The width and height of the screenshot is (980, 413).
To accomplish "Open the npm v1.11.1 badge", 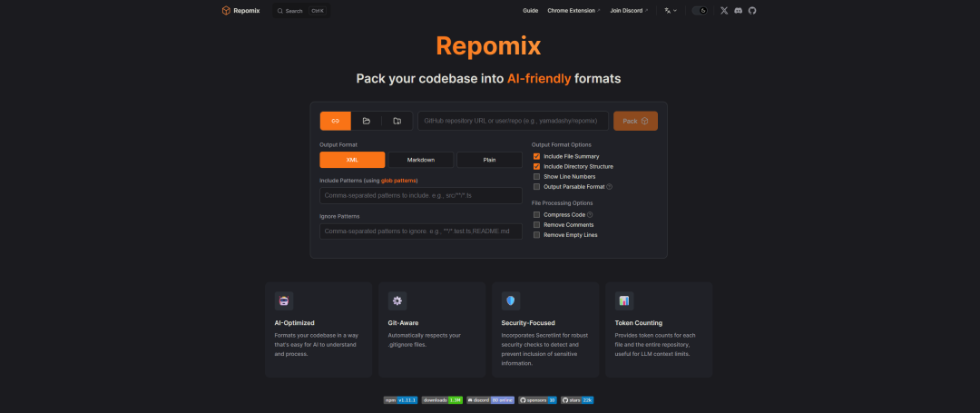I will coord(401,400).
